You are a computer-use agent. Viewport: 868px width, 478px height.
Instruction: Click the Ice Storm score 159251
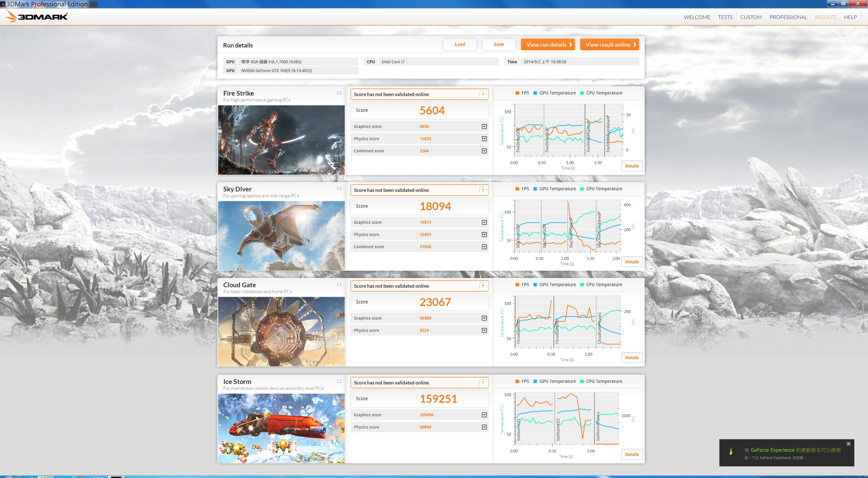438,399
